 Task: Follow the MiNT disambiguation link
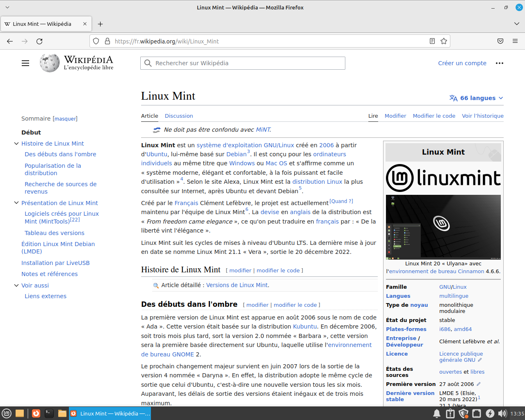(263, 130)
